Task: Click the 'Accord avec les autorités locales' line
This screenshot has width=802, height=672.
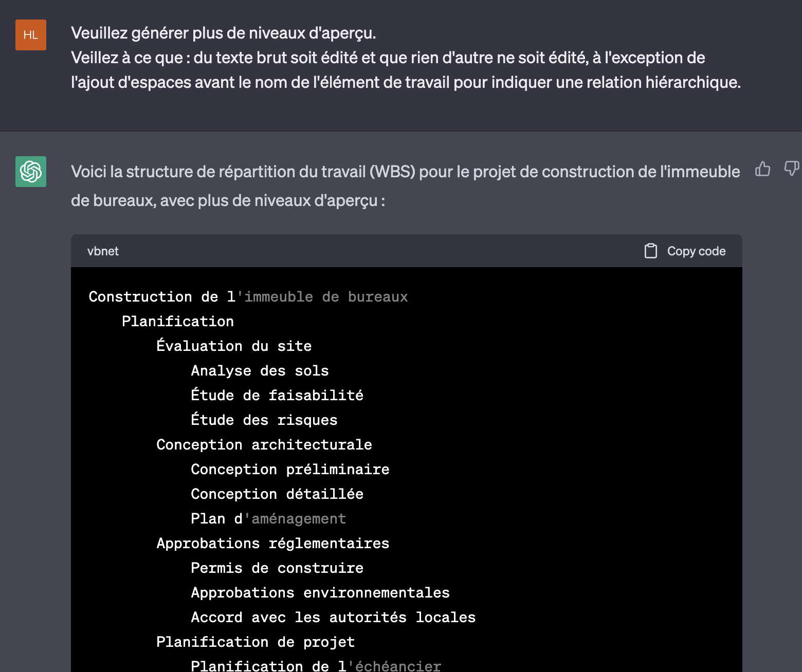Action: (x=333, y=618)
